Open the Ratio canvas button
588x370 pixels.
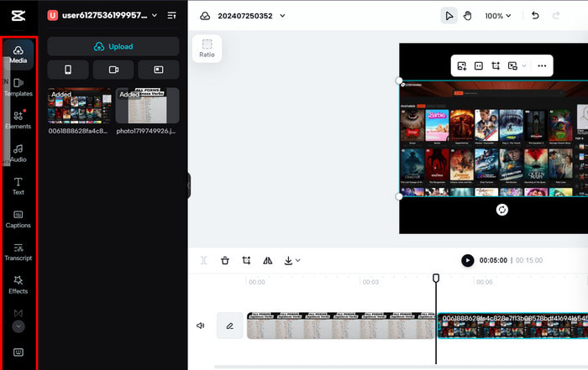pos(207,49)
